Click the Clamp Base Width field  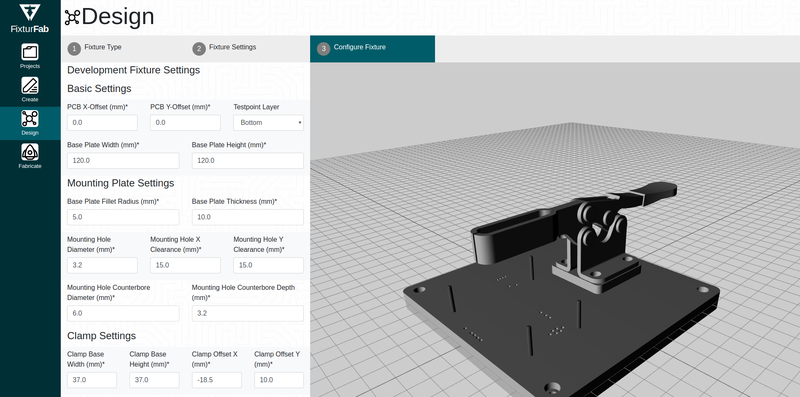pyautogui.click(x=92, y=380)
